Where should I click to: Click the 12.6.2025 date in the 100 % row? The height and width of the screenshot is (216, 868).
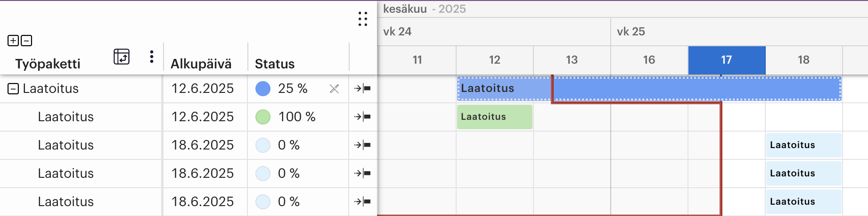tap(203, 116)
